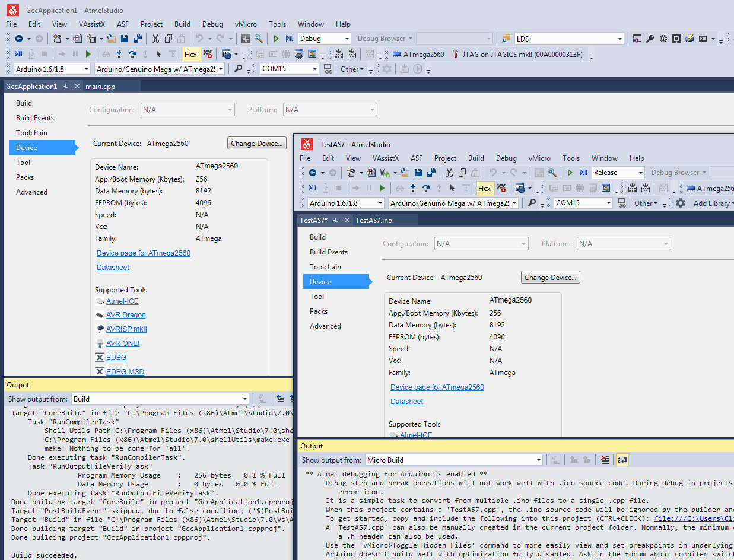Click settings gear icon in TestAS7 toolbar
The image size is (734, 560).
(x=681, y=203)
